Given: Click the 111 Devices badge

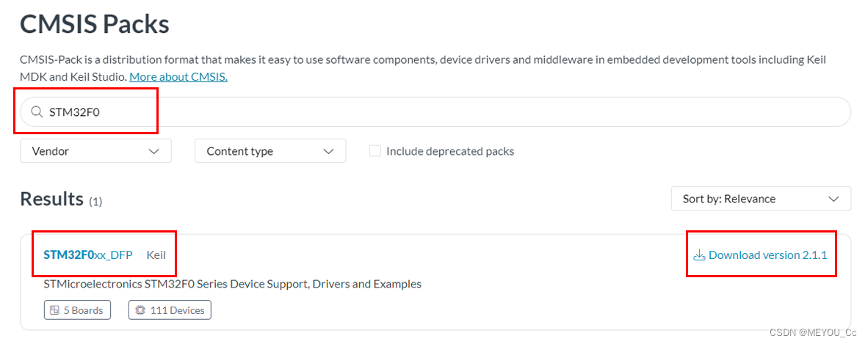Looking at the screenshot, I should [170, 310].
